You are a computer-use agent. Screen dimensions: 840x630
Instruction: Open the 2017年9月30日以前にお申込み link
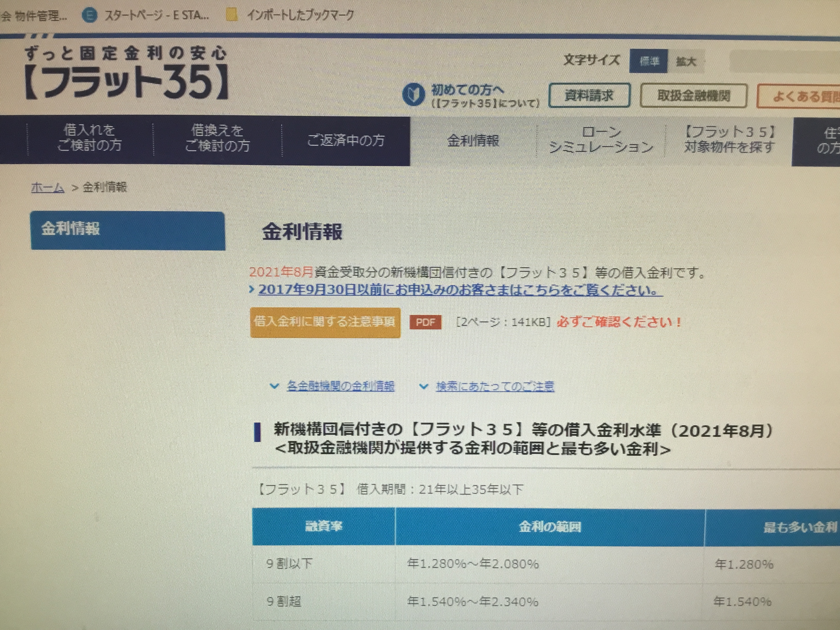point(461,291)
